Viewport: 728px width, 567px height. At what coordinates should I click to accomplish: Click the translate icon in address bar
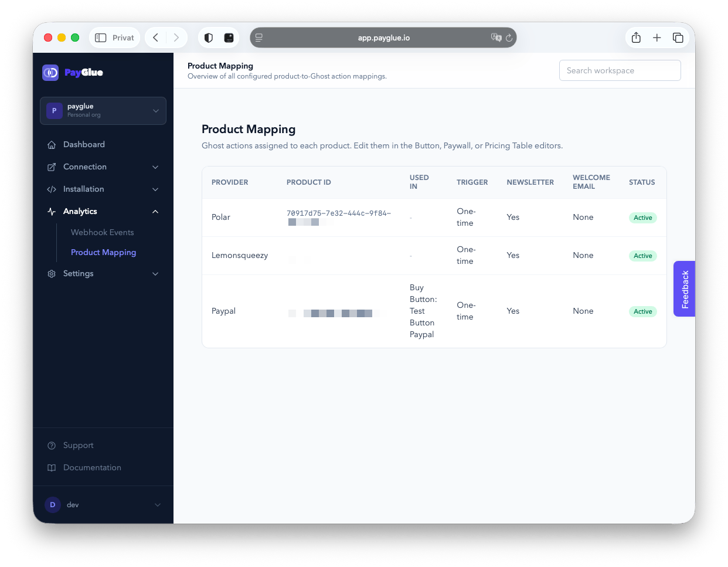(496, 38)
